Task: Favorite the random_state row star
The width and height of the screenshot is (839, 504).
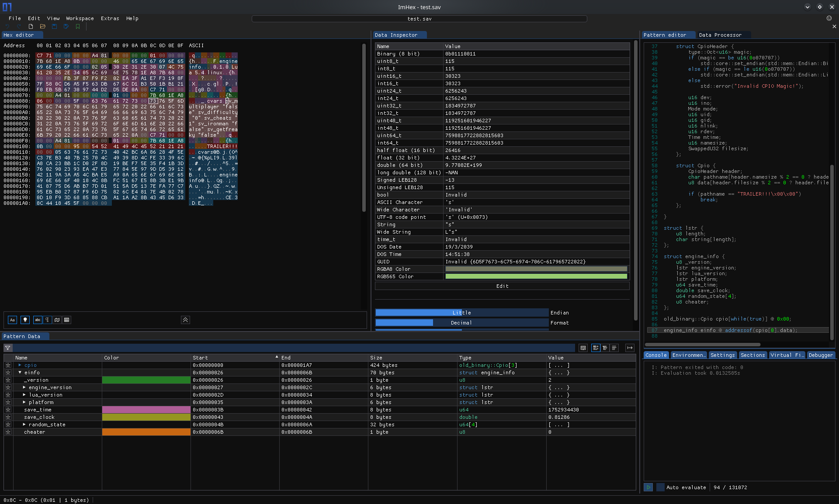Action: pyautogui.click(x=8, y=425)
